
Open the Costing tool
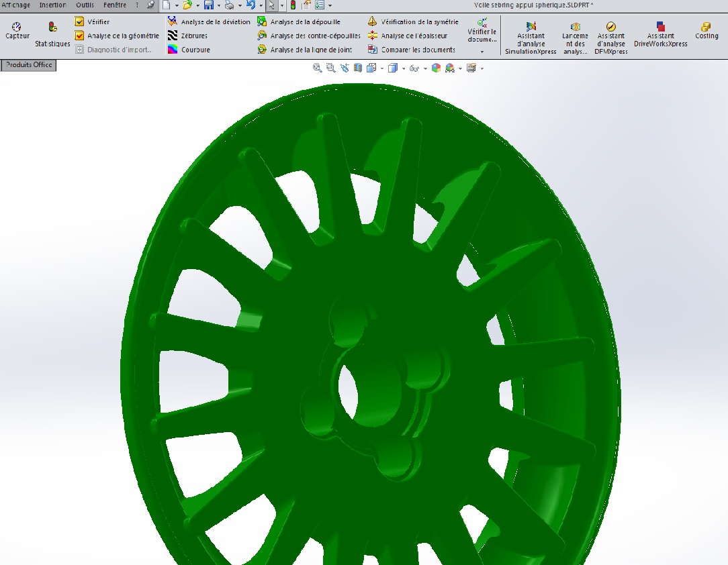point(707,31)
